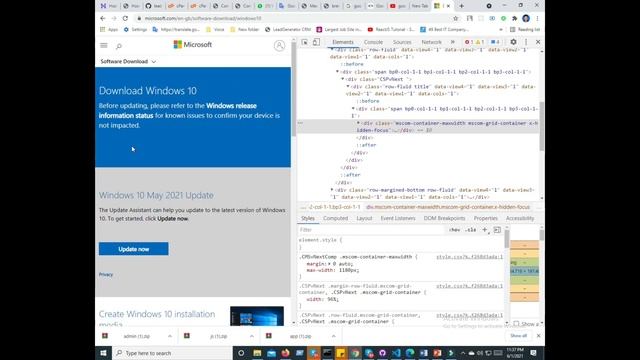This screenshot has height=360, width=640.
Task: Click Show all downloads button
Action: click(x=518, y=336)
